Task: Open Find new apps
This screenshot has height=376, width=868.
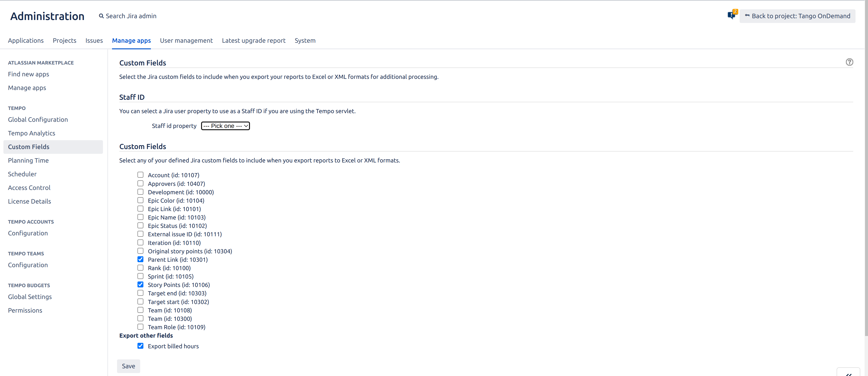Action: [28, 74]
